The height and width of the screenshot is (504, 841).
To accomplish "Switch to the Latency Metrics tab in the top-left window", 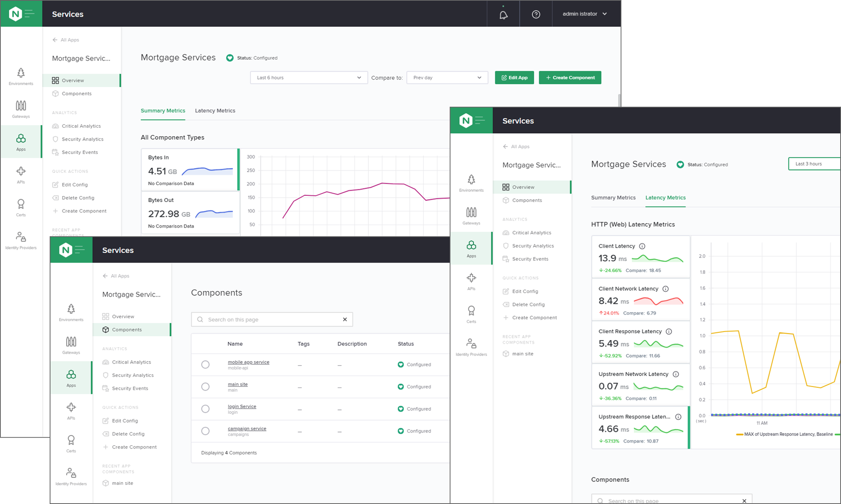I will point(215,111).
